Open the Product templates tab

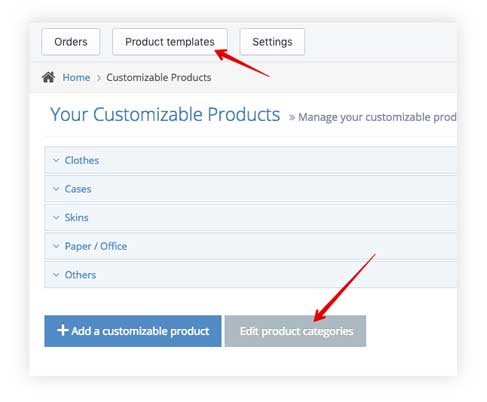(x=170, y=42)
